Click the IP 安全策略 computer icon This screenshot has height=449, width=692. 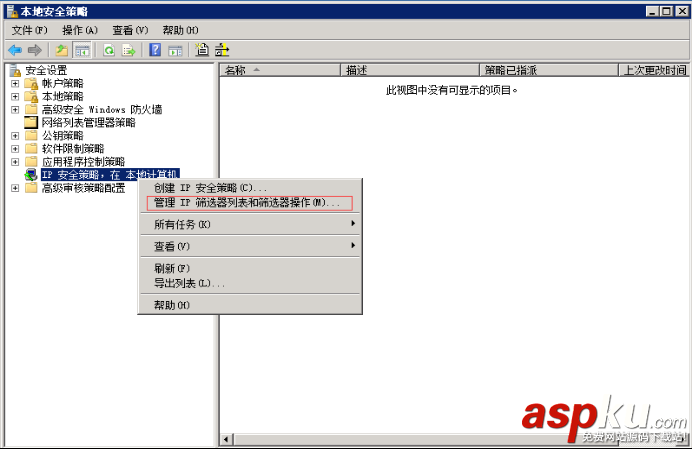pos(31,175)
